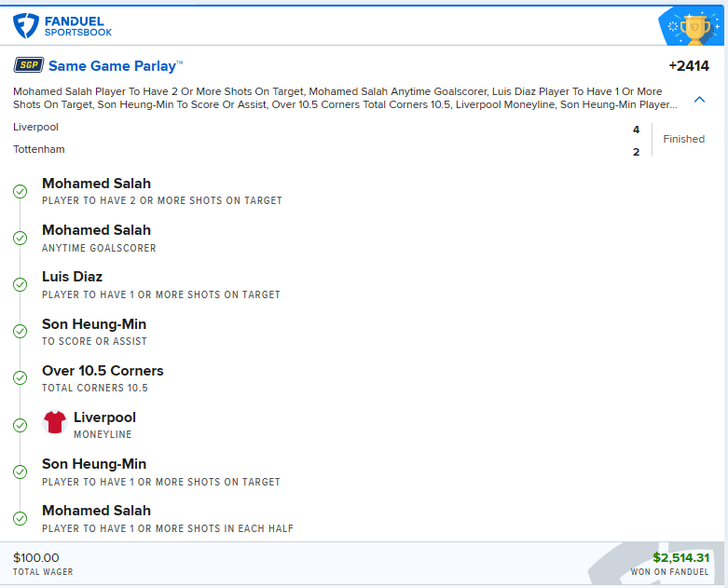Screen dimensions: 728x588
Task: Click check icon for Over 10.5 Corners
Action: click(x=20, y=377)
